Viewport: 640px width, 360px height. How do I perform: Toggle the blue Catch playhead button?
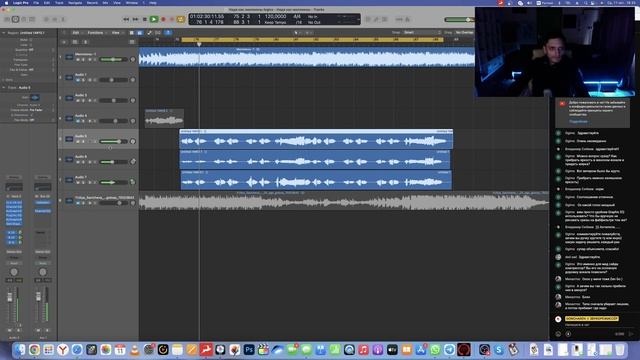[x=168, y=33]
